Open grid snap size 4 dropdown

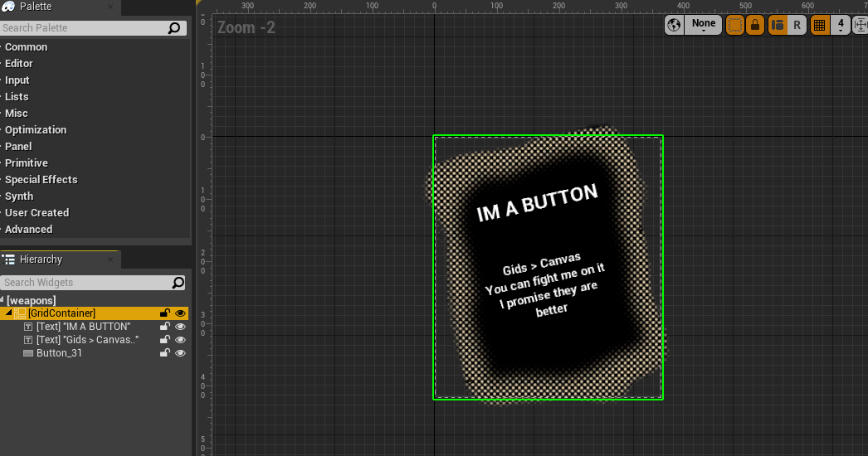tap(841, 25)
